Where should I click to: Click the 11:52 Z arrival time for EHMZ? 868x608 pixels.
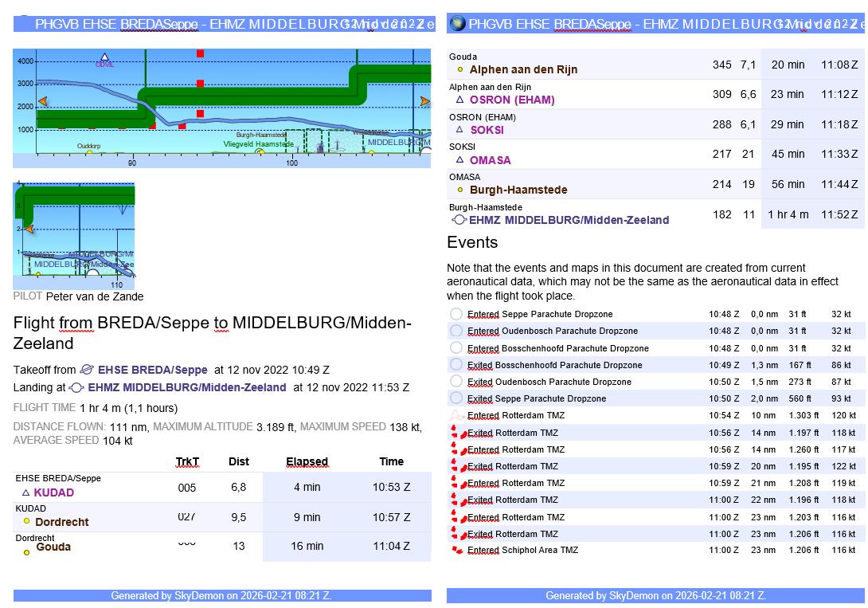(839, 214)
